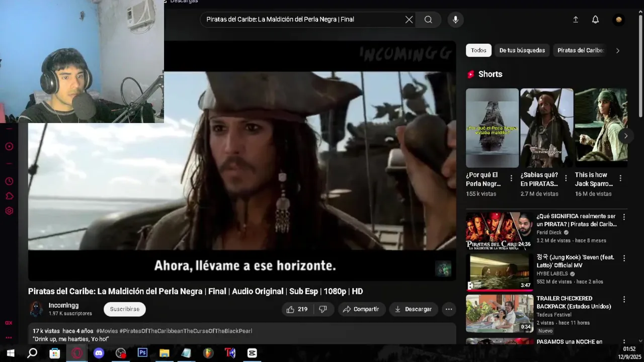Open options for Jung Kook 'Seven' video

coord(624,258)
